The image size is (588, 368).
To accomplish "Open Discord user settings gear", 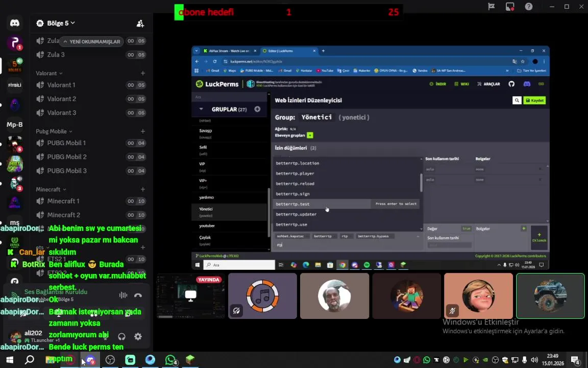I will pyautogui.click(x=138, y=336).
